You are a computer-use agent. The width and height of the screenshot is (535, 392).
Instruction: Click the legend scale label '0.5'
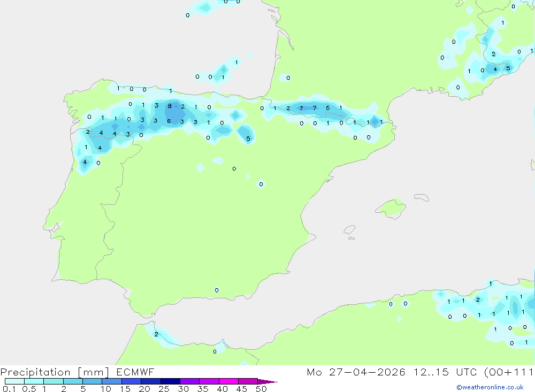(29, 389)
